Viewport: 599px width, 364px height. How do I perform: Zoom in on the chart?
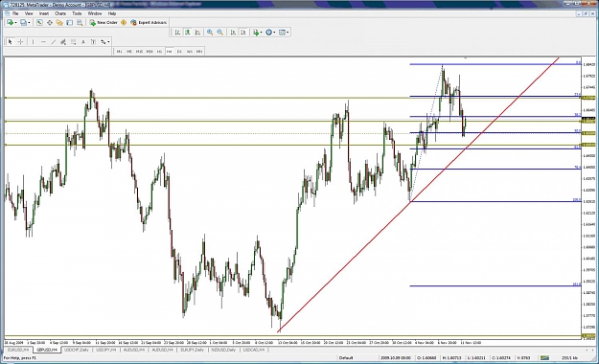coord(210,33)
